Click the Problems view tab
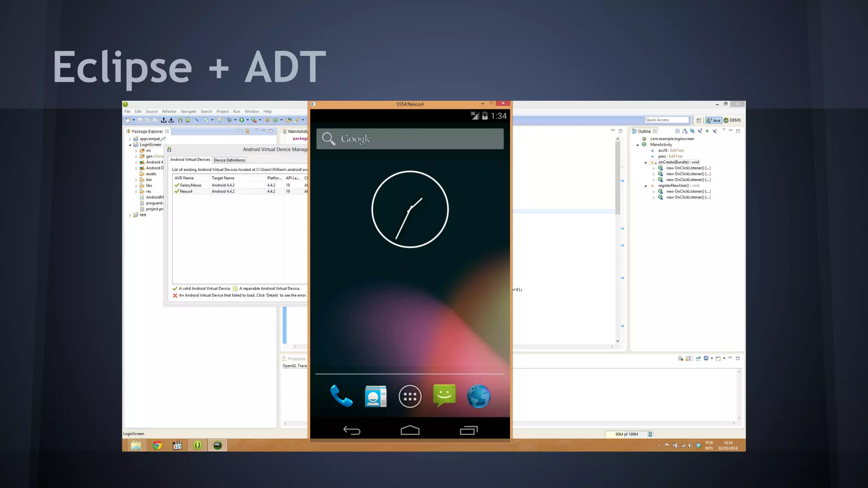This screenshot has width=868, height=488. (294, 359)
